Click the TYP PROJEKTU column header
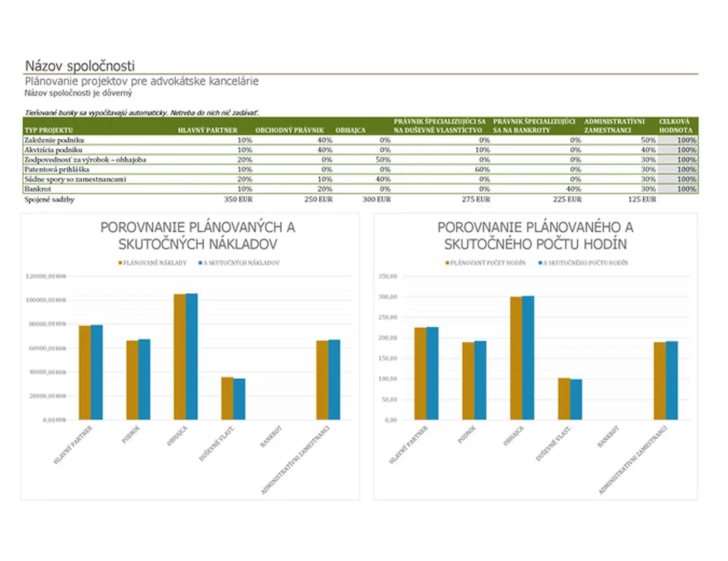The image size is (728, 561). 48,130
